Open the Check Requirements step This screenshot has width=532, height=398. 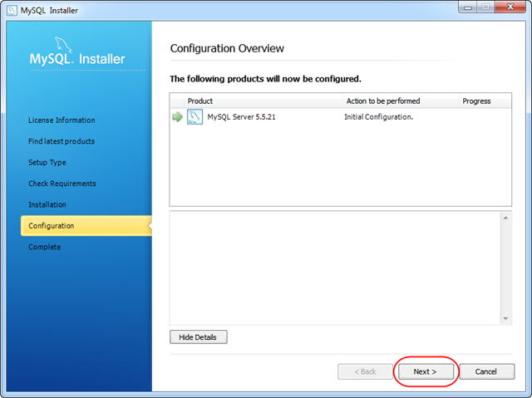point(62,184)
